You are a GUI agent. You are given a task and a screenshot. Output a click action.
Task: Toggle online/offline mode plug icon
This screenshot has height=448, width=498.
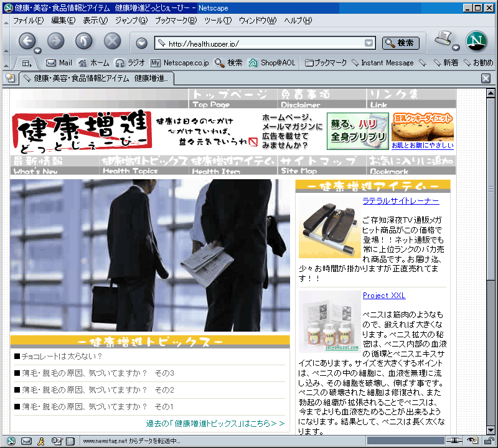click(454, 441)
